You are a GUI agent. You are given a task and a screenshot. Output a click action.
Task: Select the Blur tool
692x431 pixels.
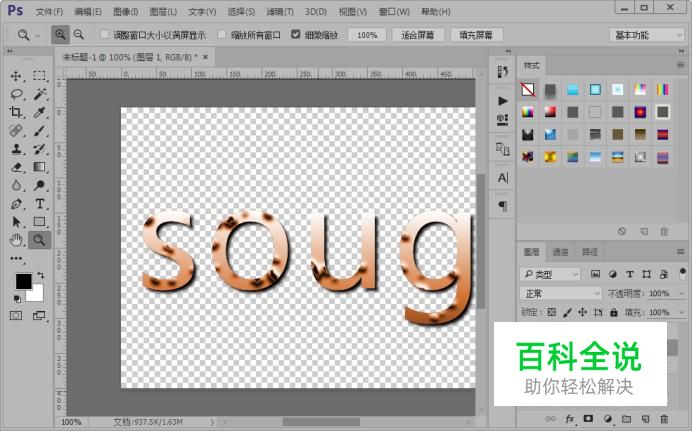click(x=16, y=185)
